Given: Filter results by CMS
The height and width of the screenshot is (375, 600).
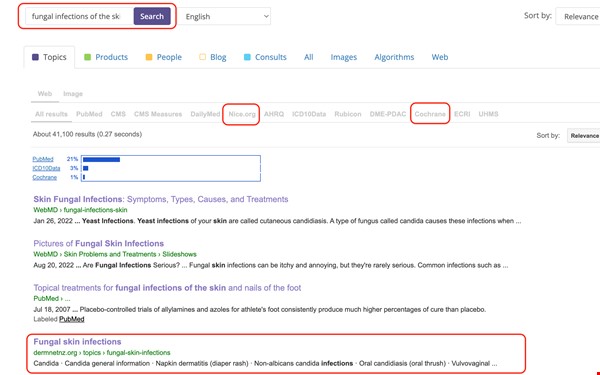Looking at the screenshot, I should pos(118,114).
